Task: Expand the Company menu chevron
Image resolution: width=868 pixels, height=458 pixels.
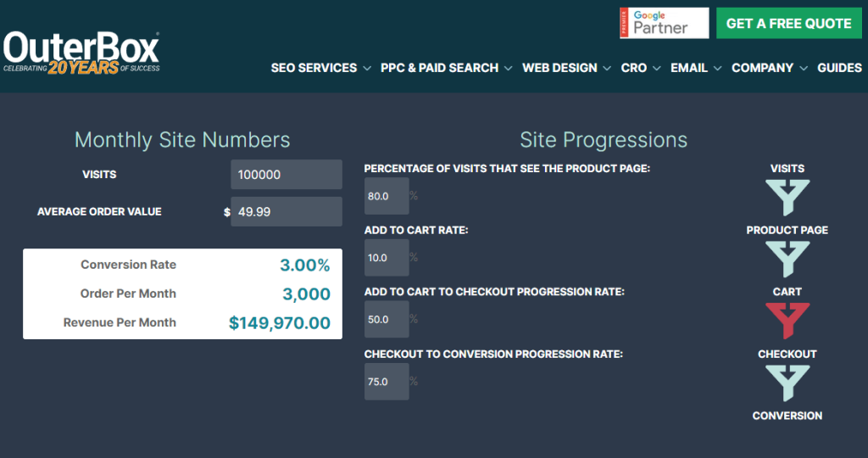Action: 802,68
